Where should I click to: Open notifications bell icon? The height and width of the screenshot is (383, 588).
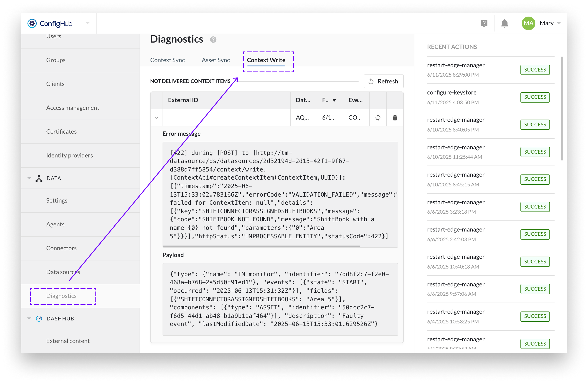504,23
